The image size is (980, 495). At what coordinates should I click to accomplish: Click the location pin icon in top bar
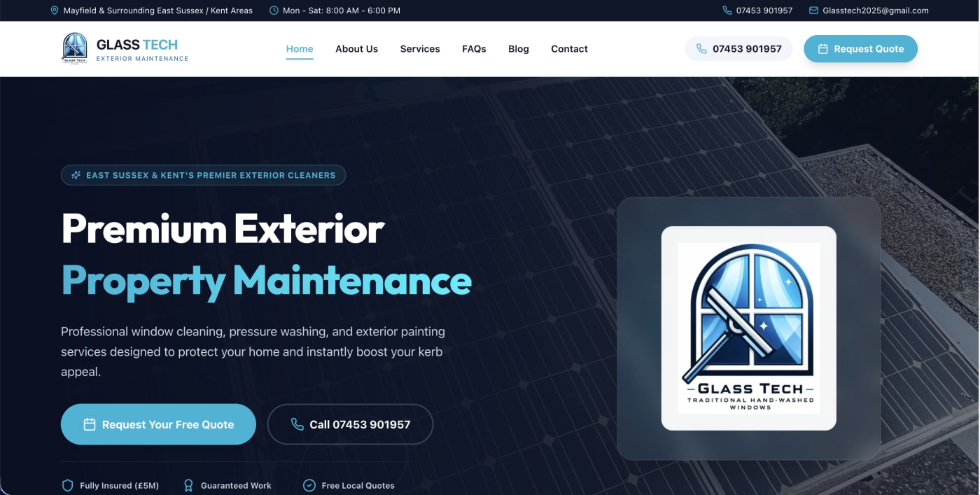[55, 11]
